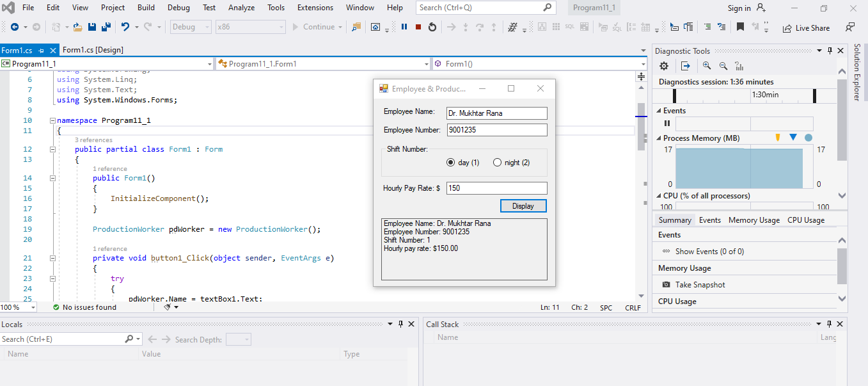
Task: Open the Events tab next to Summary
Action: pos(710,220)
